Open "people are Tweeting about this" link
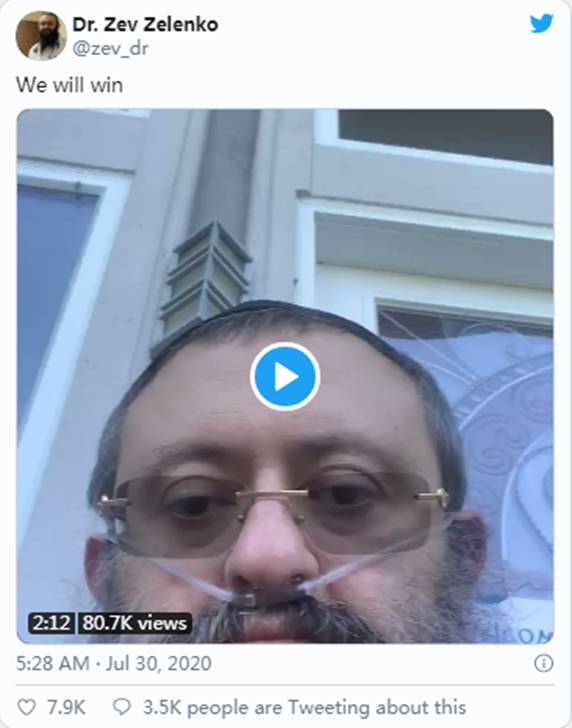572x728 pixels. coord(326,708)
